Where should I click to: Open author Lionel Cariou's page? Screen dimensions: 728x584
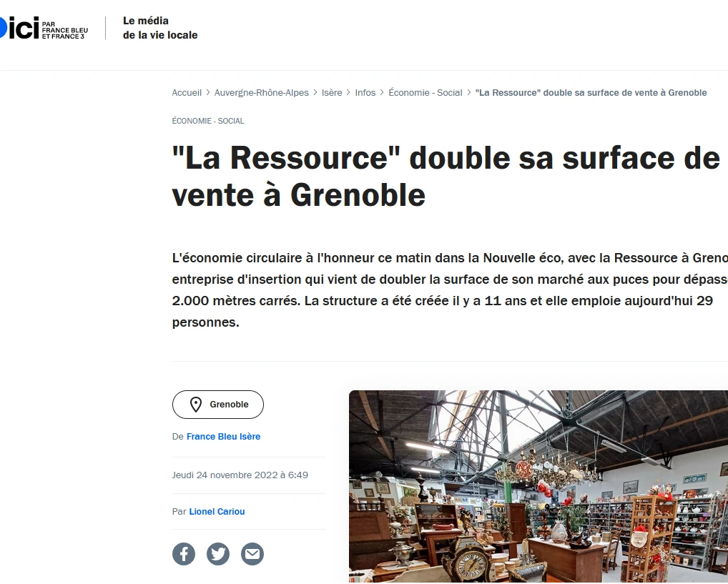point(217,512)
